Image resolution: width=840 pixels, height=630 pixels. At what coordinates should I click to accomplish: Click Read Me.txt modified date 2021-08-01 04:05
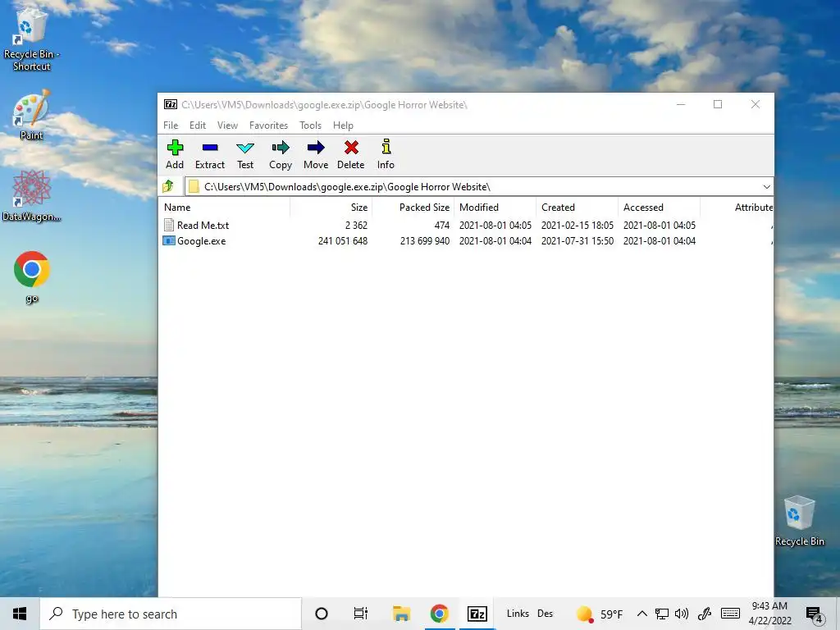click(495, 226)
